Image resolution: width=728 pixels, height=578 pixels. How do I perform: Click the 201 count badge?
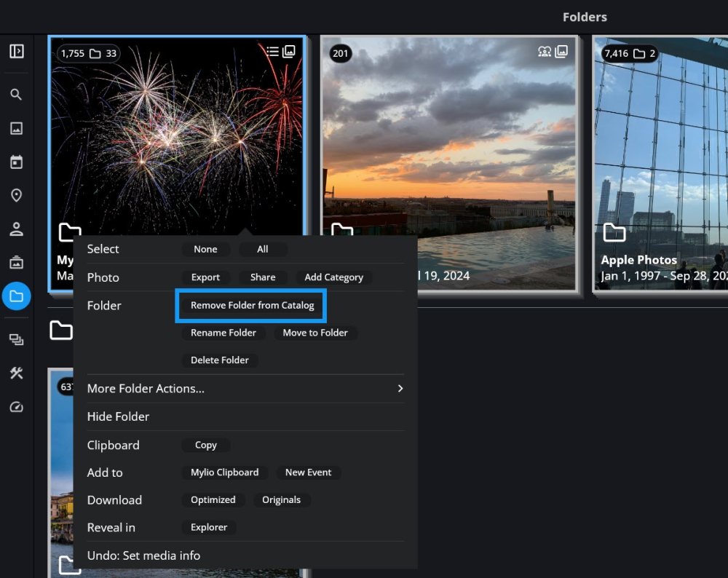coord(340,53)
